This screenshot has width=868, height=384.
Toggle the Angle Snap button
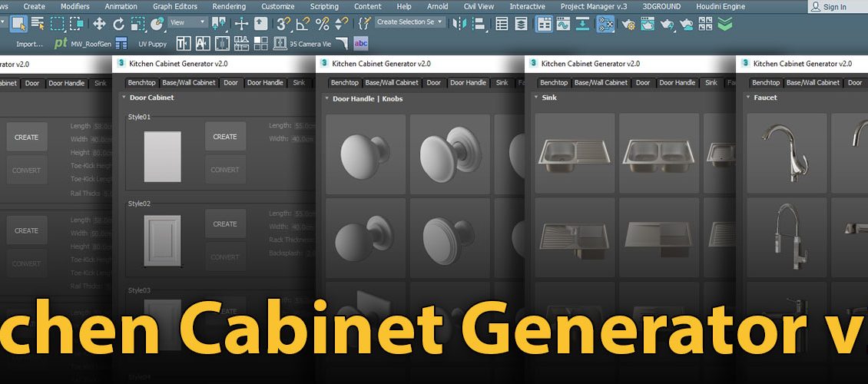(303, 23)
